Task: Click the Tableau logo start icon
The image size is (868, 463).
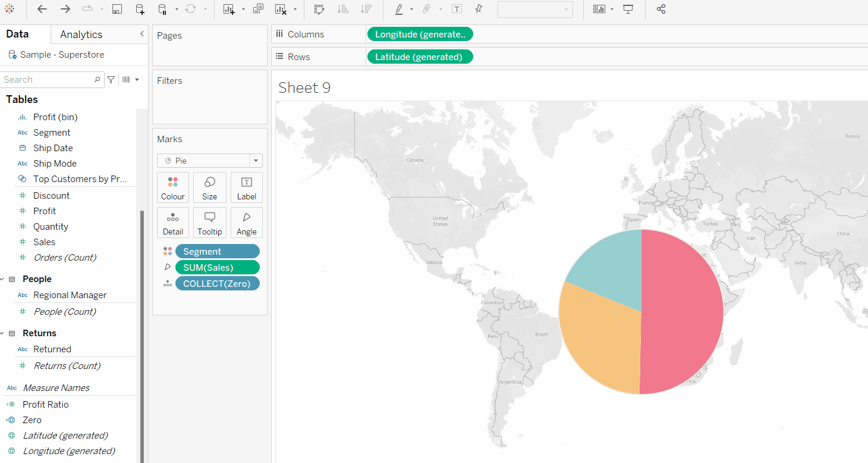Action: (x=10, y=9)
